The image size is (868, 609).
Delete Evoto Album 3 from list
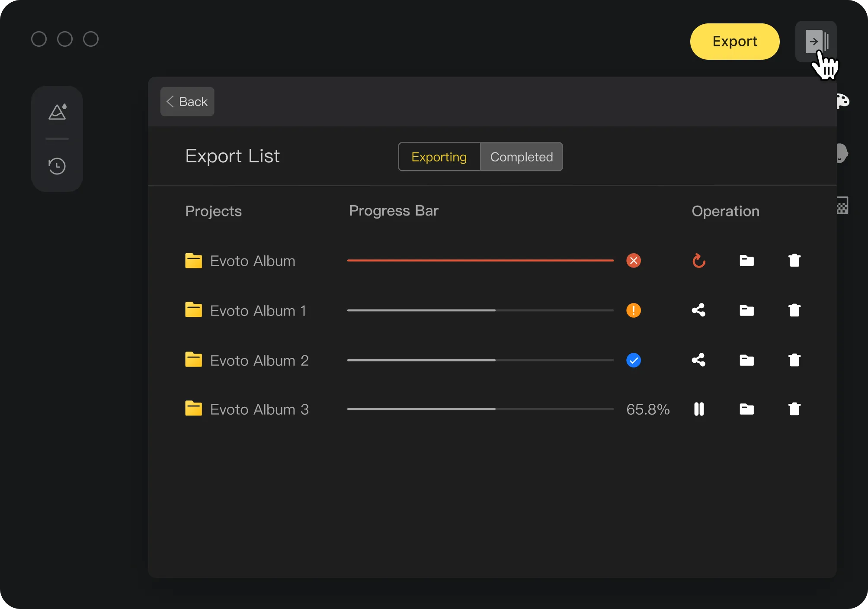point(794,409)
